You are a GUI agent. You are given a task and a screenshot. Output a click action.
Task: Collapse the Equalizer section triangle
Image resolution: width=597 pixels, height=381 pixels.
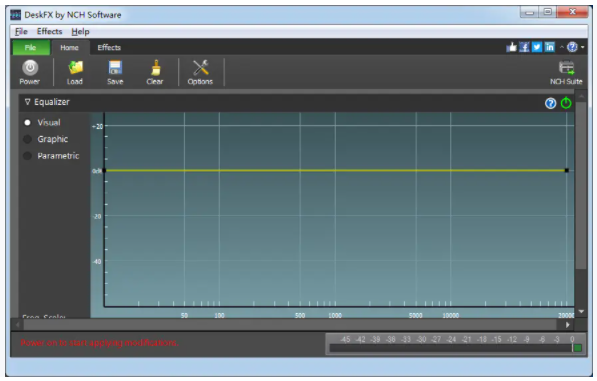[x=27, y=102]
